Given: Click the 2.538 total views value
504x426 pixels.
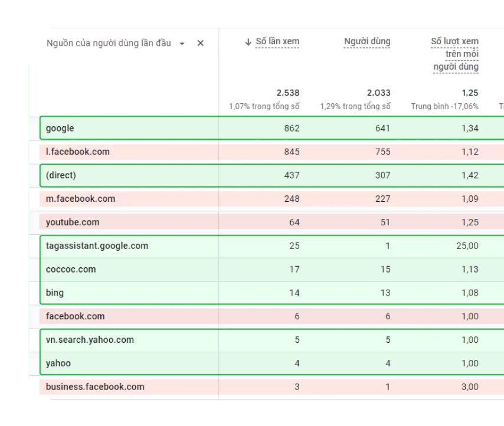Looking at the screenshot, I should [x=288, y=93].
